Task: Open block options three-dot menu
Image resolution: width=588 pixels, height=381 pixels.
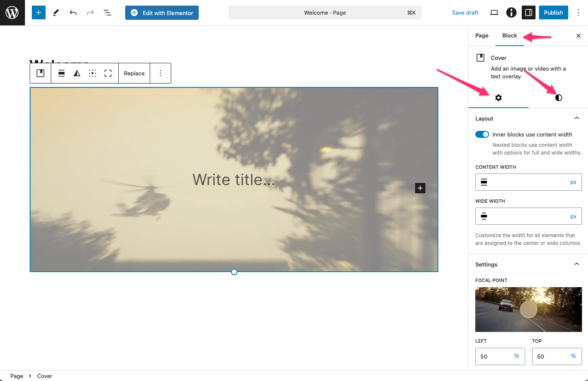Action: (160, 73)
